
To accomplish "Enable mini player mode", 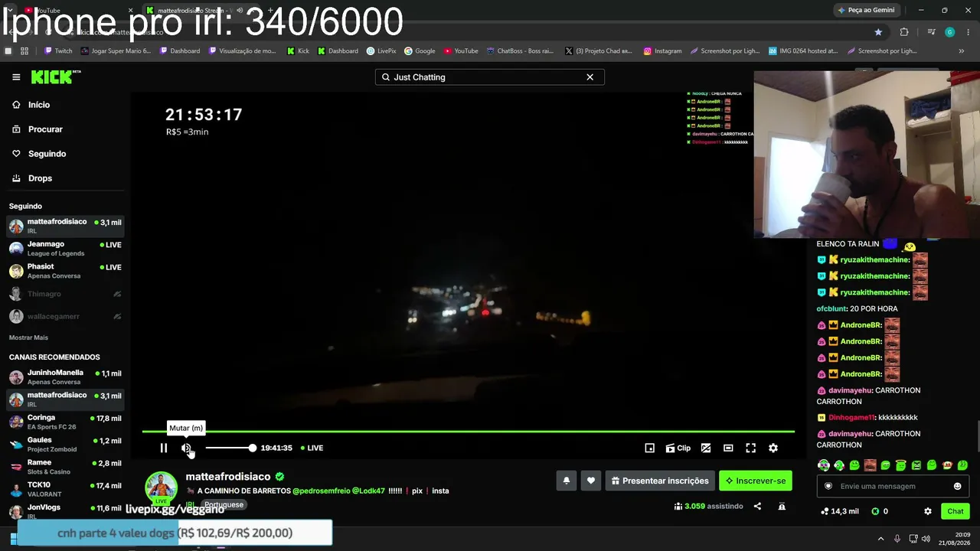I will [x=649, y=448].
